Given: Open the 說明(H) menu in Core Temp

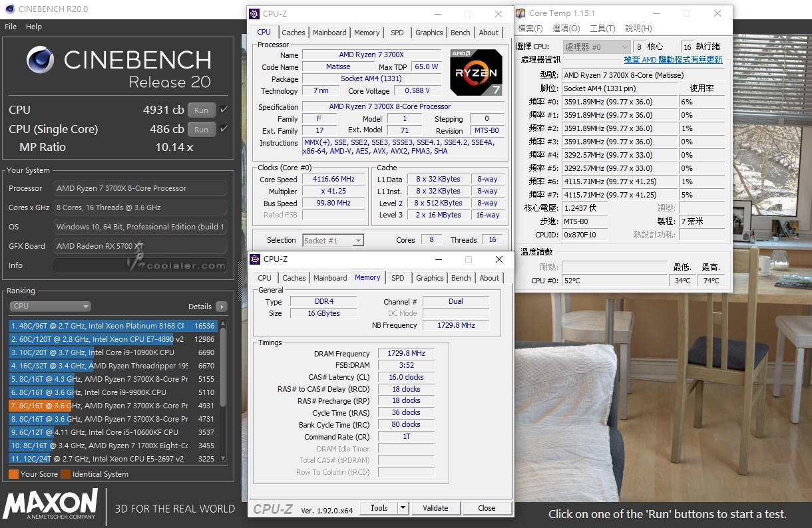Looking at the screenshot, I should pyautogui.click(x=638, y=29).
